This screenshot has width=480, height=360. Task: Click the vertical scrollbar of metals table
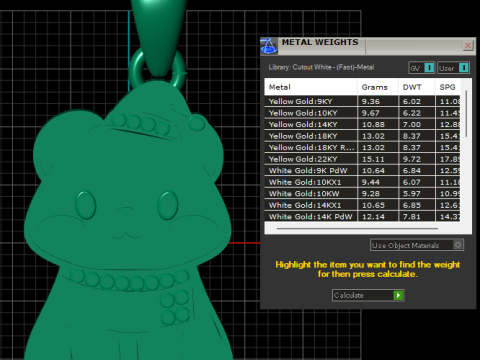click(x=466, y=113)
